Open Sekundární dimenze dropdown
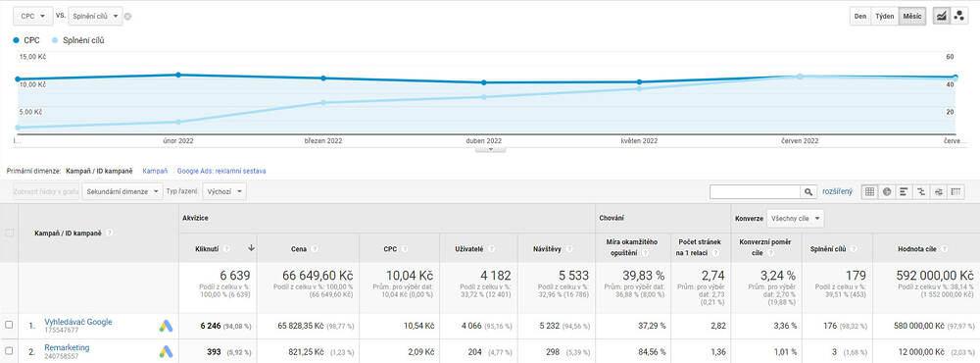 122,191
